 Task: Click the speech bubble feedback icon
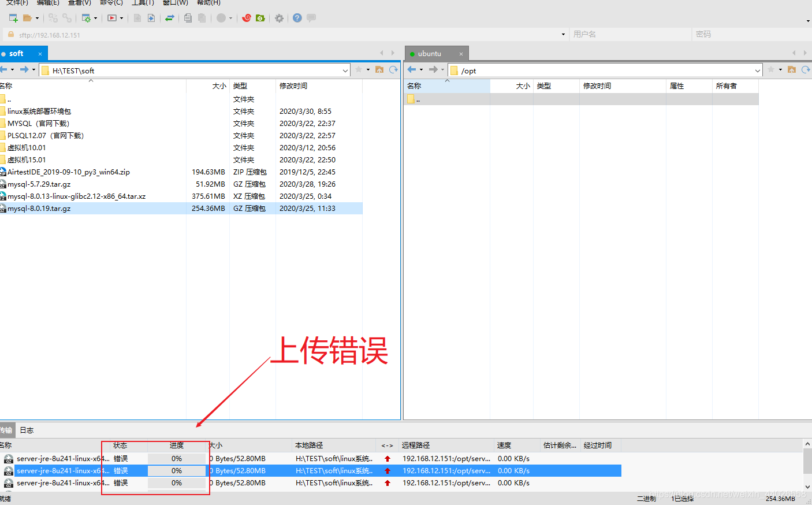tap(311, 18)
